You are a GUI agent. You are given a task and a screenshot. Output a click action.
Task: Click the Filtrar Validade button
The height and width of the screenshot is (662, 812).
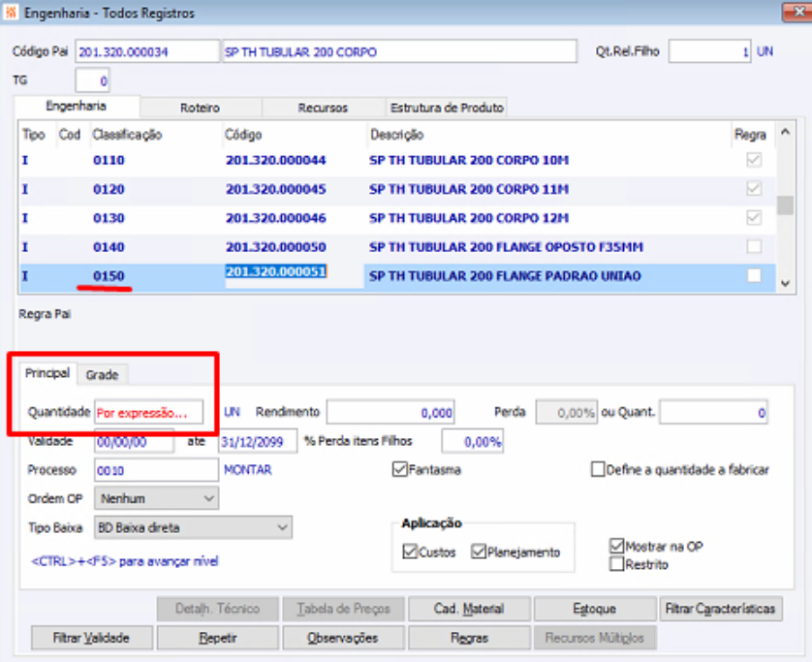coord(92,638)
